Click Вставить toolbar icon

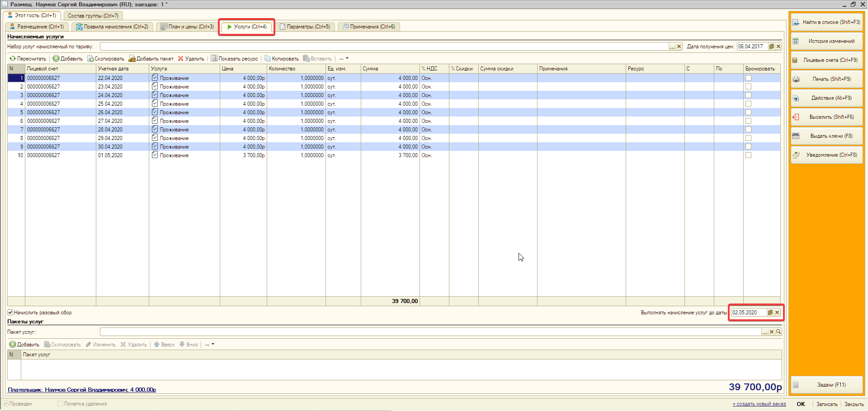tap(307, 59)
